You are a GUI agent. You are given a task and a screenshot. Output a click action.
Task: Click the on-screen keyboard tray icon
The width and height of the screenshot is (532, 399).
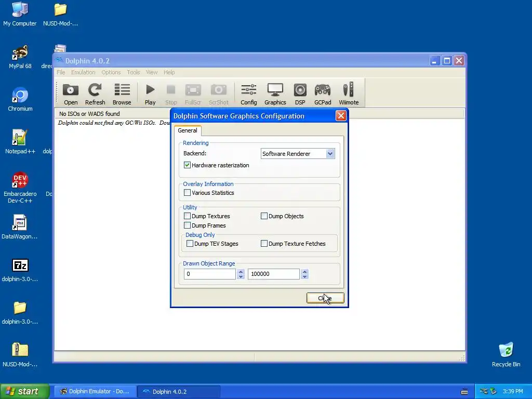[464, 392]
